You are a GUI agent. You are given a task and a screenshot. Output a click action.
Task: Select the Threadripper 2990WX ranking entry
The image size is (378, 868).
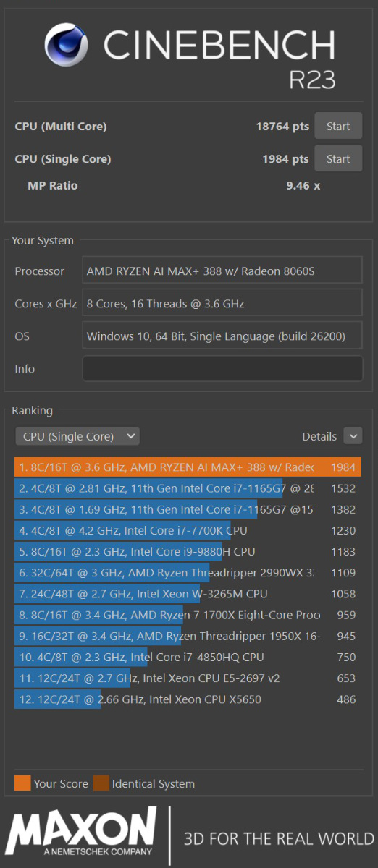point(188,573)
